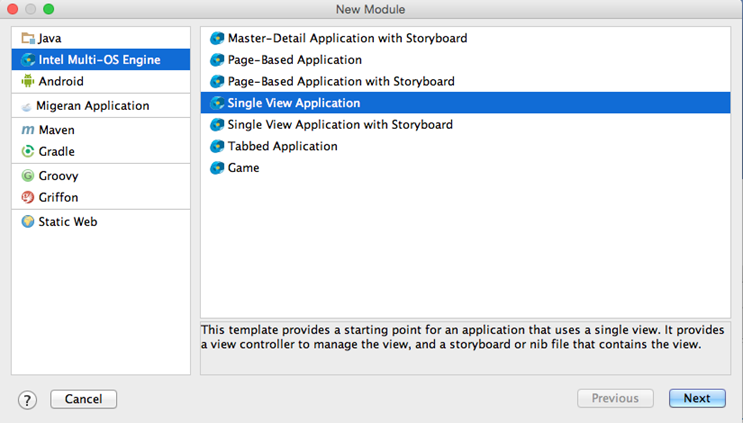Close the New Module dialog
This screenshot has width=743, height=423.
[12, 9]
